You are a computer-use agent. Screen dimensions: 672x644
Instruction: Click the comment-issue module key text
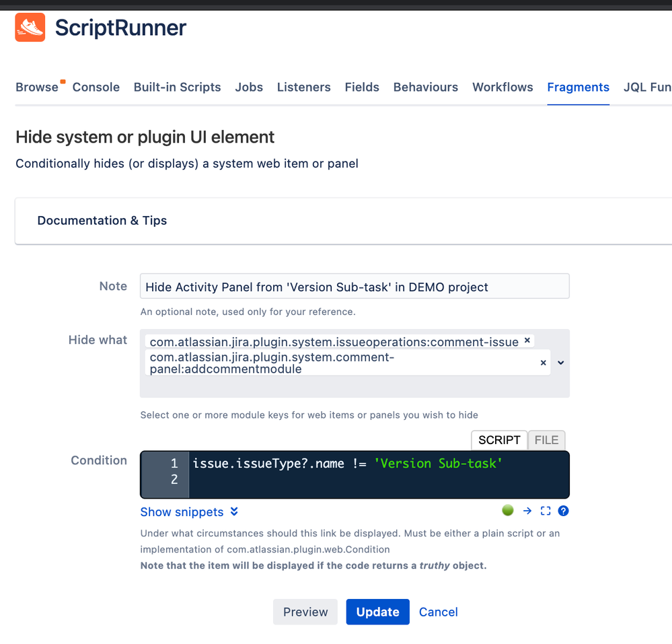pos(334,342)
